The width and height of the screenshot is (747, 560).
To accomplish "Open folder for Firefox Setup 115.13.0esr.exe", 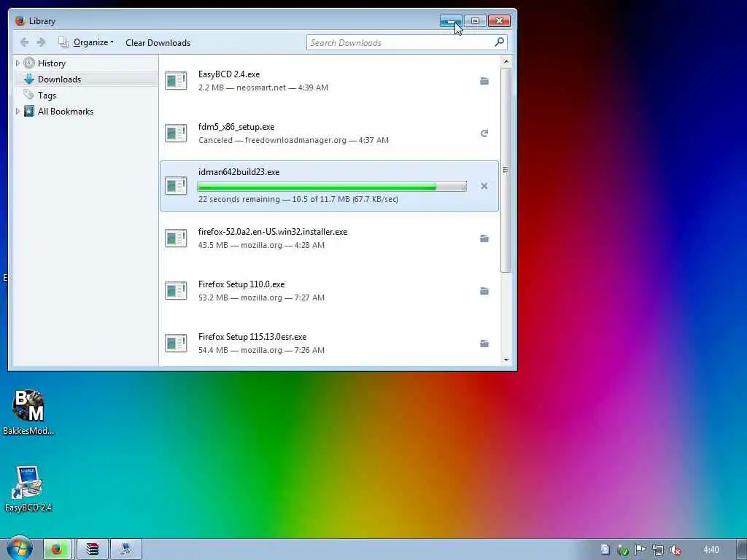I will pyautogui.click(x=484, y=343).
